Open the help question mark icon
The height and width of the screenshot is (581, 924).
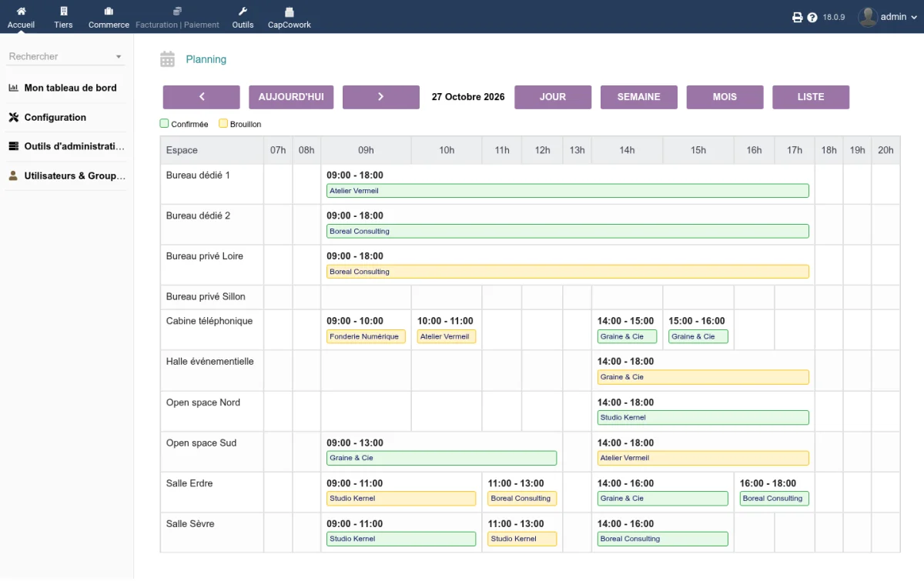[x=812, y=17]
